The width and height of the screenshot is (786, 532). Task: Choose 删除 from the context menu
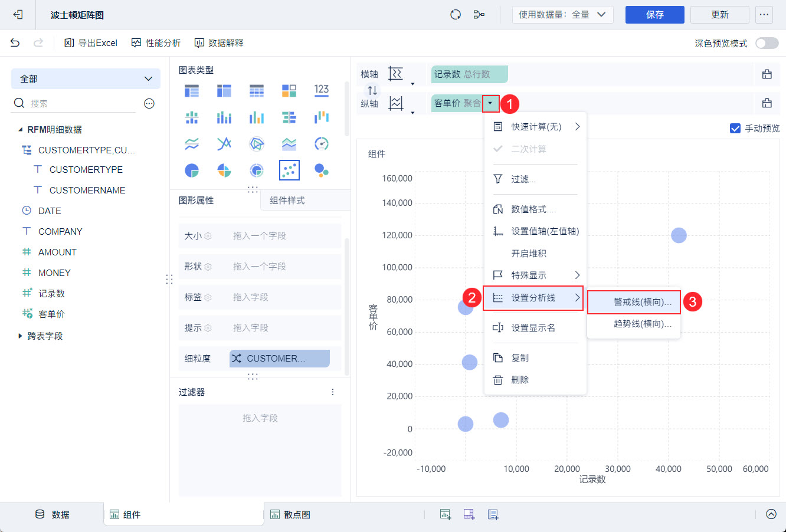click(x=535, y=380)
